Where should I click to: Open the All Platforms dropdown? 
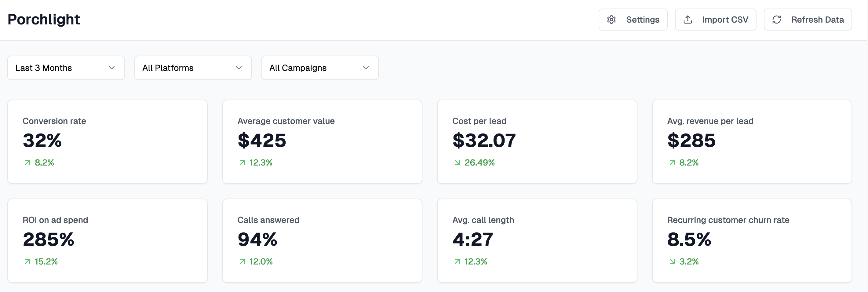click(x=193, y=68)
